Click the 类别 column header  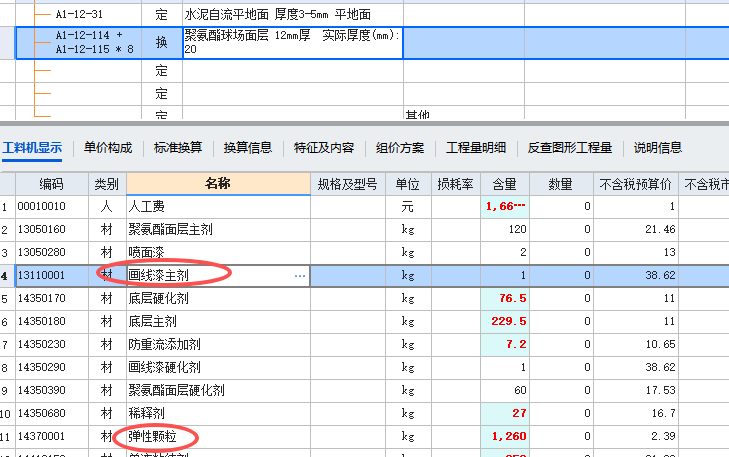[107, 184]
